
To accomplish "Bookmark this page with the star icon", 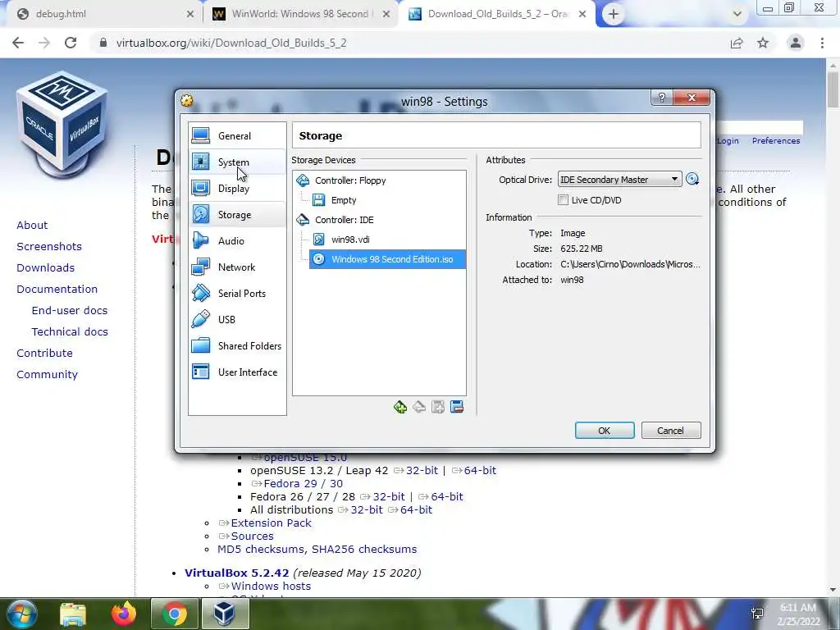I will (763, 43).
